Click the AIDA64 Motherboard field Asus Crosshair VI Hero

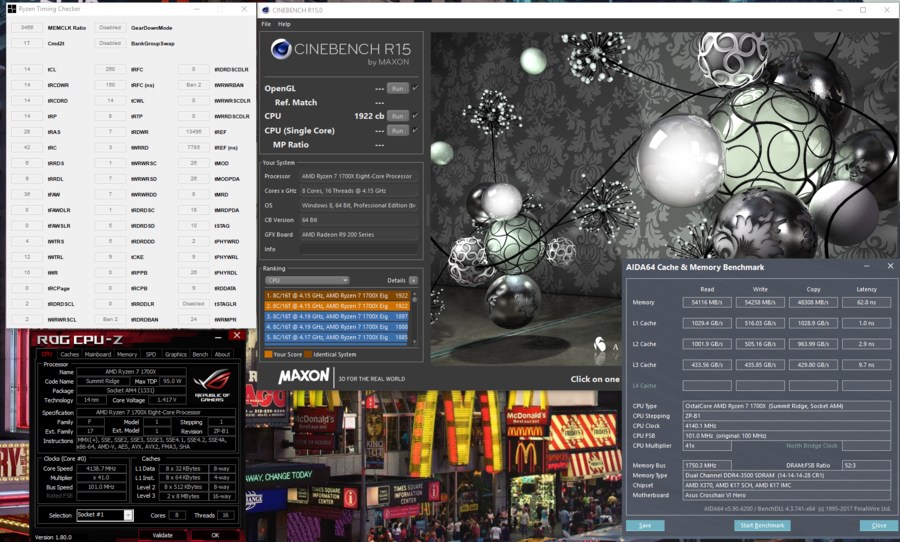[x=786, y=495]
